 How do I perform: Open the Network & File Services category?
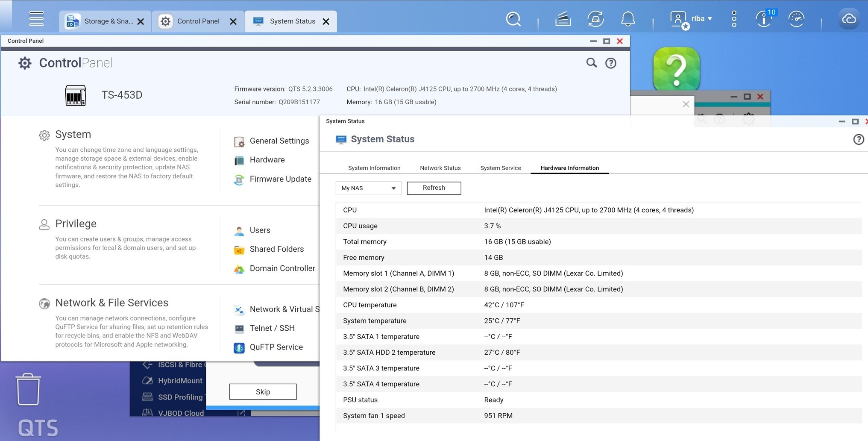(x=111, y=303)
